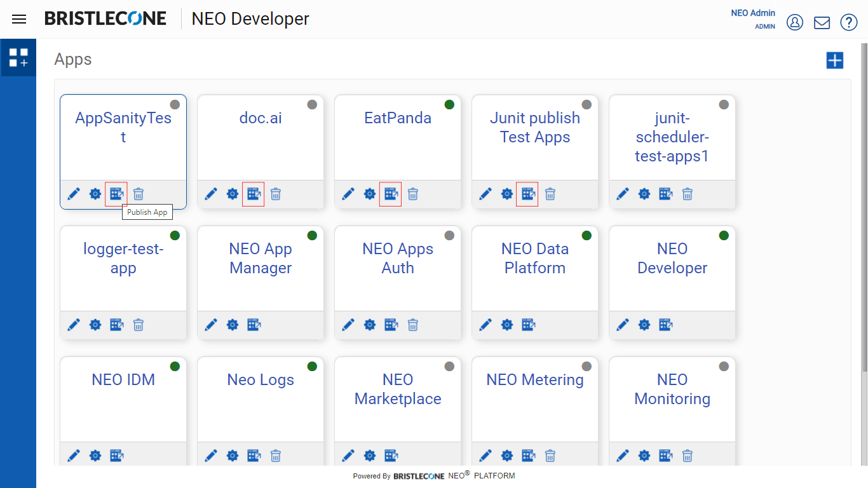Publish Junit publish Test Apps
Viewport: 868px width, 488px height.
528,194
